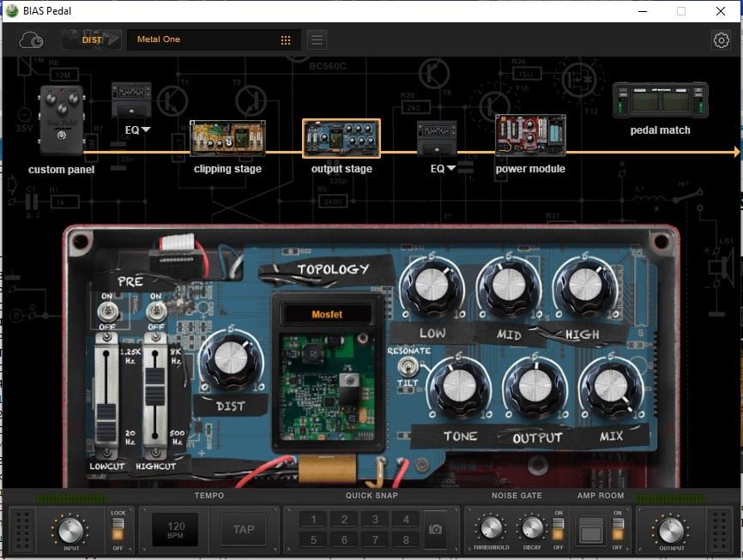Select quick snap slot 1
Image resolution: width=743 pixels, height=560 pixels.
point(313,519)
